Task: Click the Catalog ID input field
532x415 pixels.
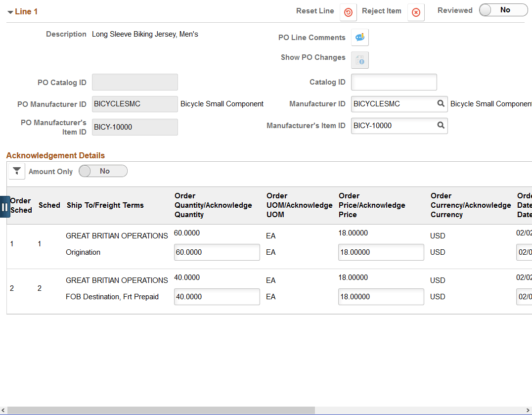Action: (394, 82)
